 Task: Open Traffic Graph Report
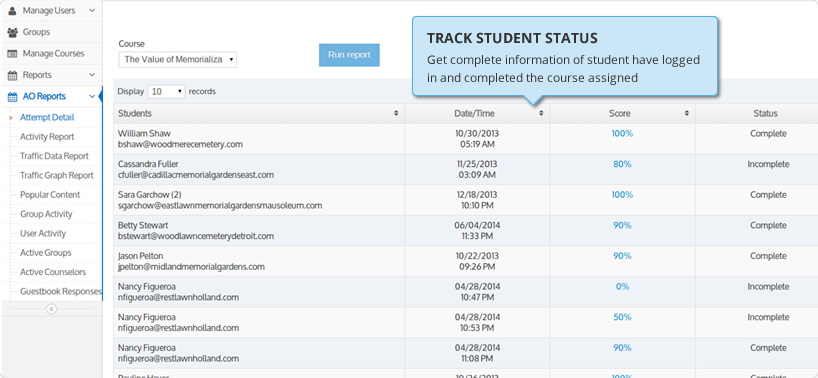click(x=57, y=175)
